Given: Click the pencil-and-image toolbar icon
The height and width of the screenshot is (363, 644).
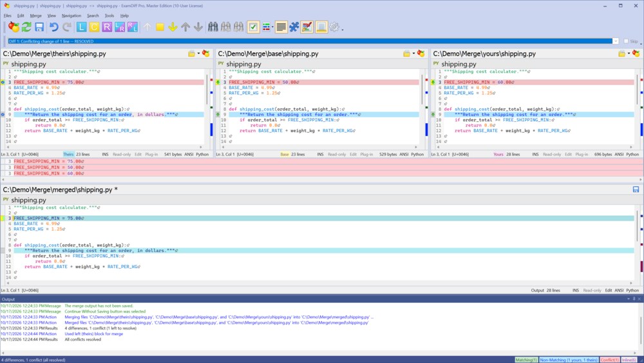Looking at the screenshot, I should 307,27.
